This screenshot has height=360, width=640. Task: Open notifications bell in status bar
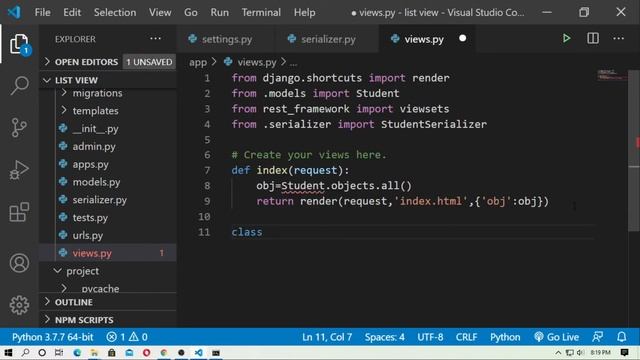(x=622, y=337)
